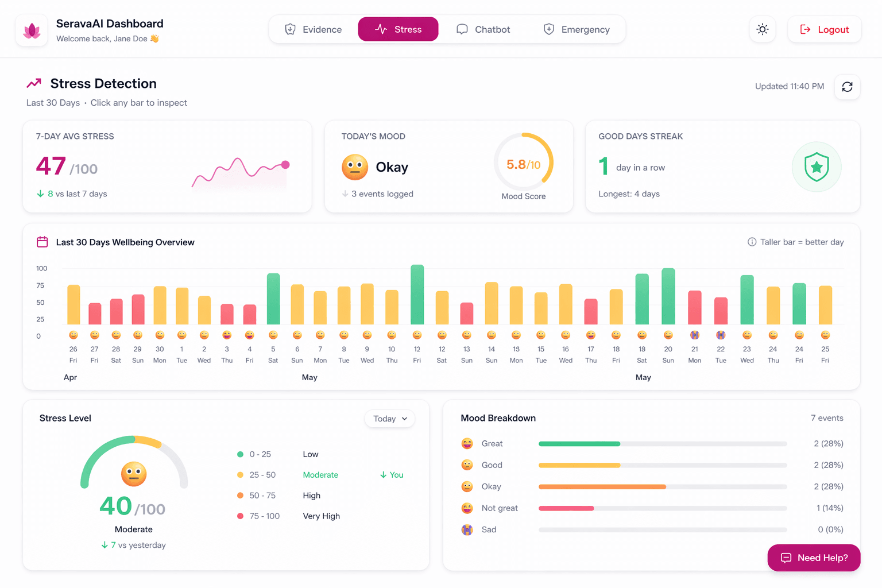
Task: Click the shield badge on Good Days Streak
Action: pos(817,167)
